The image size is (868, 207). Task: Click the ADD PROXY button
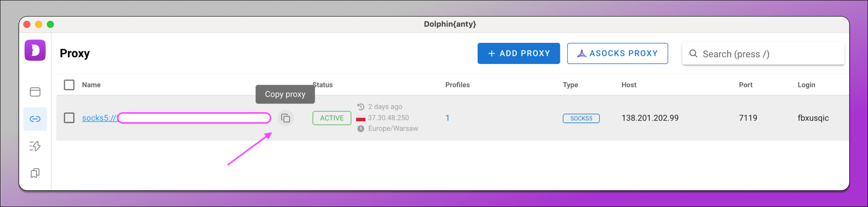[519, 53]
